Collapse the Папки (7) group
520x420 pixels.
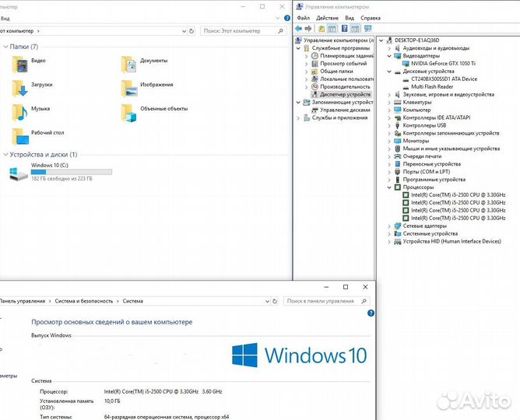[x=6, y=47]
